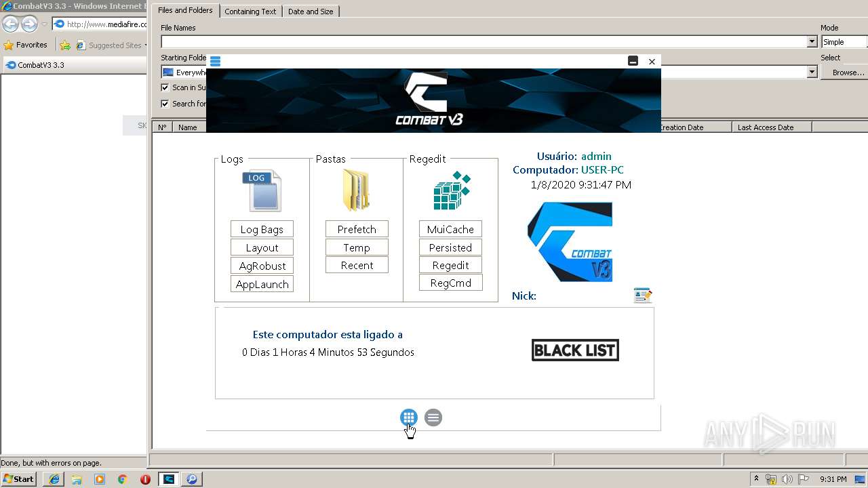Click the 'Nick:' label
The image size is (868, 488).
coord(524,296)
